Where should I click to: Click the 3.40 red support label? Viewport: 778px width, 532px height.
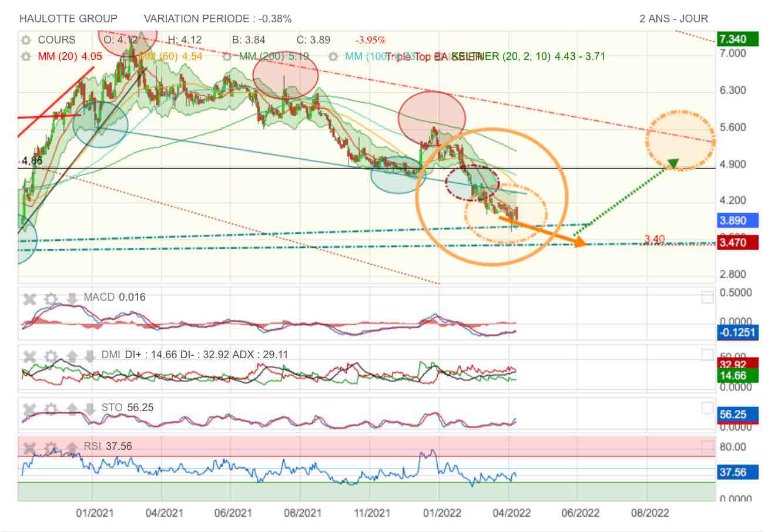tap(654, 239)
